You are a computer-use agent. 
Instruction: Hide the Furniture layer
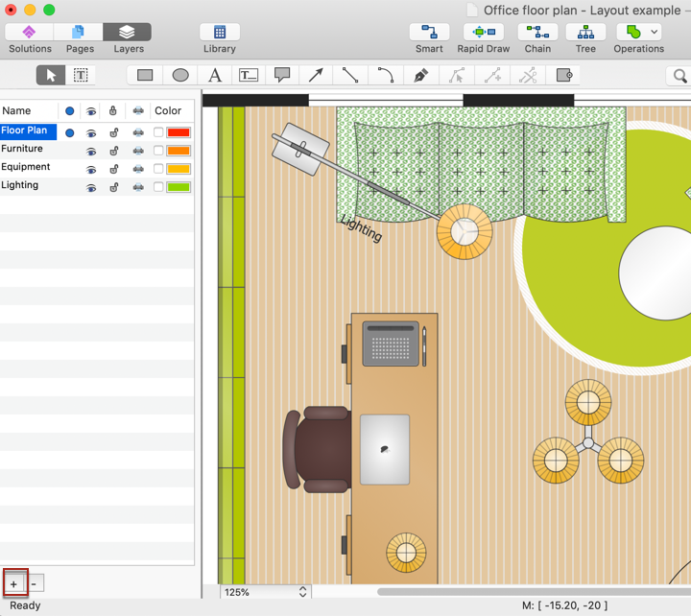(x=91, y=151)
